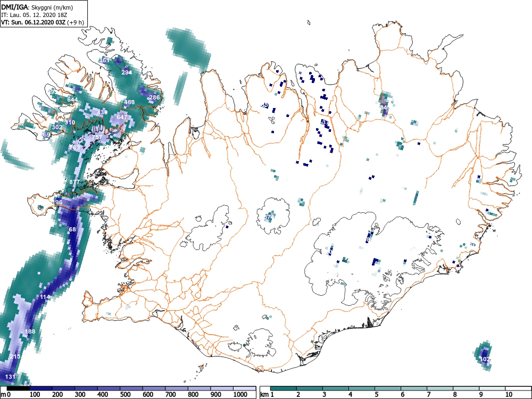Click the '463' visibility value on map
This screenshot has width=532, height=399.
[129, 102]
